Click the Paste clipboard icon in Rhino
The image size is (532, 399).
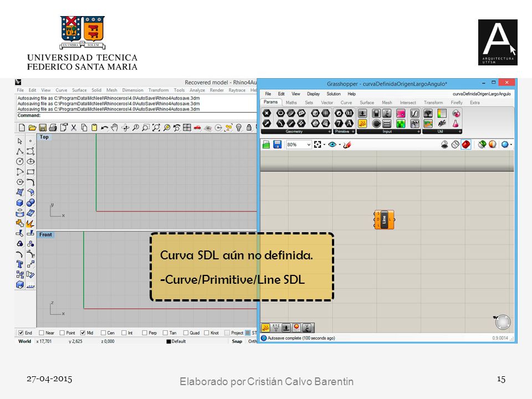tap(94, 127)
